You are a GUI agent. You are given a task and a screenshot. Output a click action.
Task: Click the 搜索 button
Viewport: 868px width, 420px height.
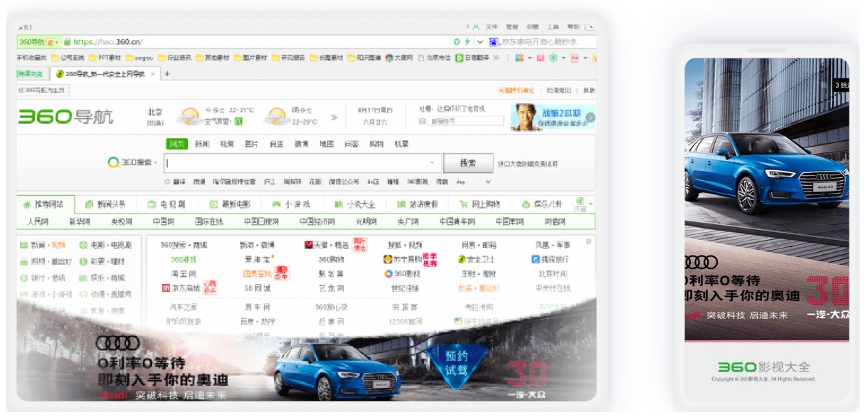tap(468, 162)
